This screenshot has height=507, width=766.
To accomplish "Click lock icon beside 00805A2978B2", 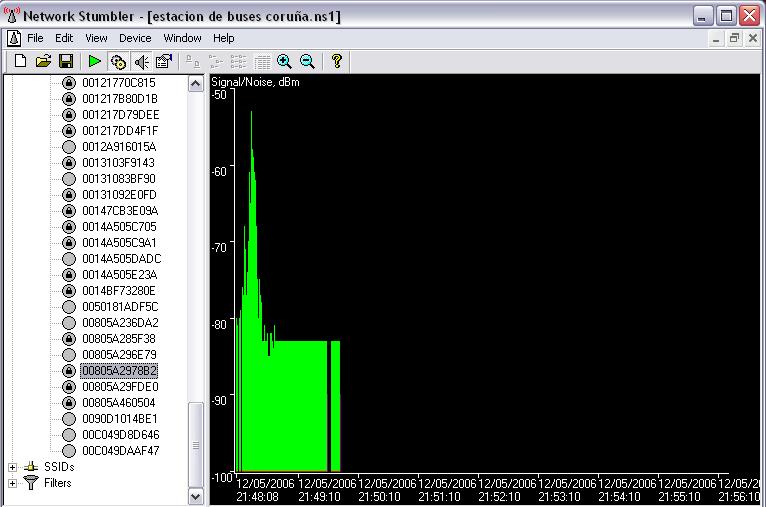I will tap(69, 371).
